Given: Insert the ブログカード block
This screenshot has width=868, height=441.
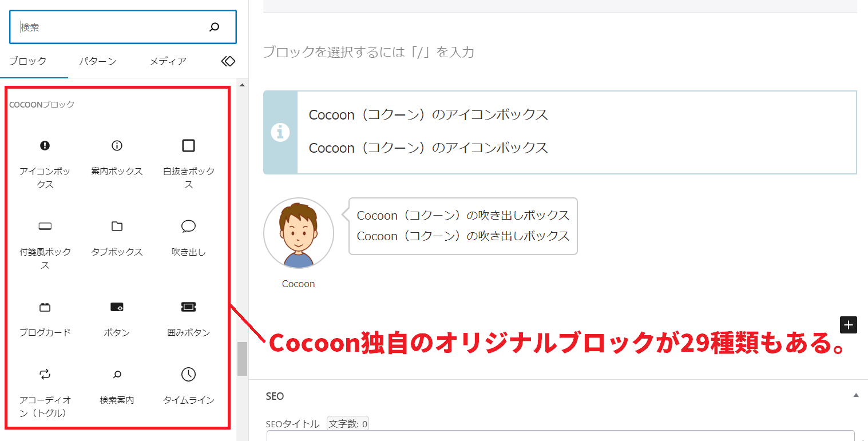Looking at the screenshot, I should point(45,319).
